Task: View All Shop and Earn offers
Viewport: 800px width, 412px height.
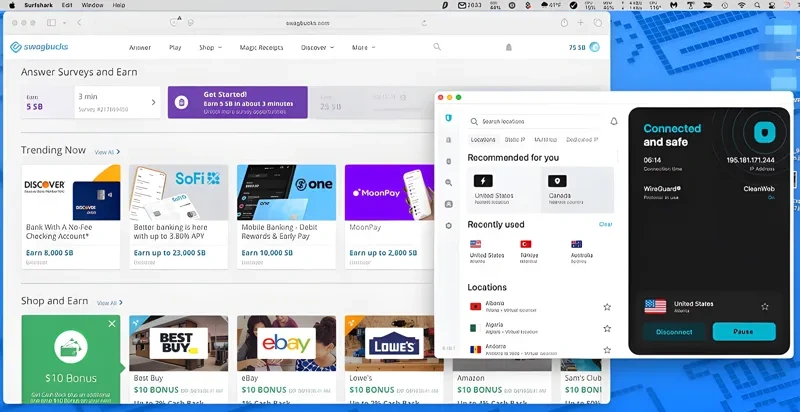Action: (x=110, y=303)
